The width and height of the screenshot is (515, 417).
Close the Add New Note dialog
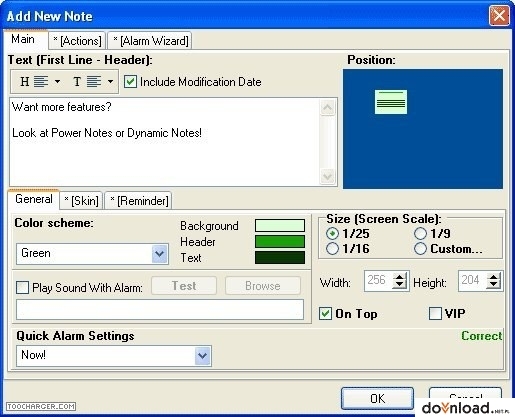coord(499,15)
